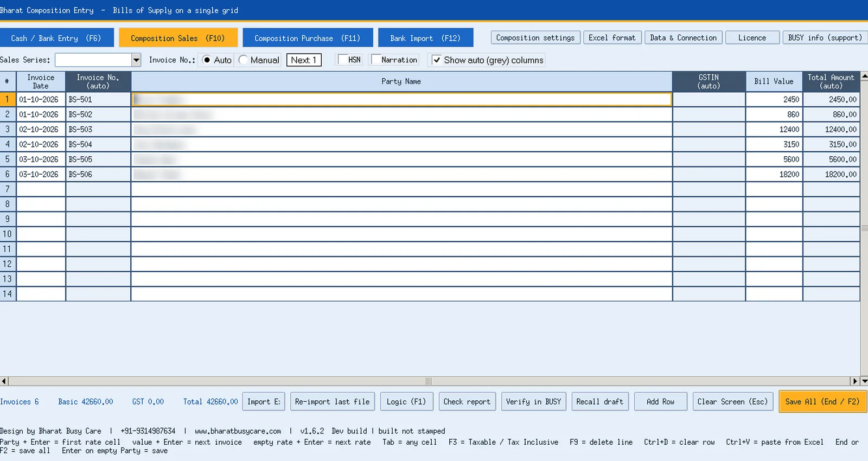The width and height of the screenshot is (868, 461).
Task: Click Verify in BUSY
Action: [533, 401]
